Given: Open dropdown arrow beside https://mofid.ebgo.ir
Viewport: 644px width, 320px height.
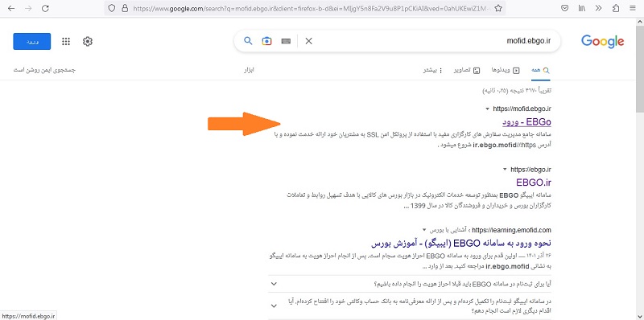Looking at the screenshot, I should (x=487, y=109).
